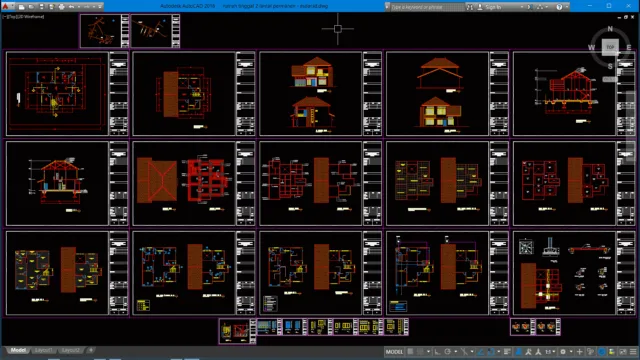Open the AutoCAD application menu (red A)
Image resolution: width=640 pixels, height=360 pixels.
(x=5, y=7)
